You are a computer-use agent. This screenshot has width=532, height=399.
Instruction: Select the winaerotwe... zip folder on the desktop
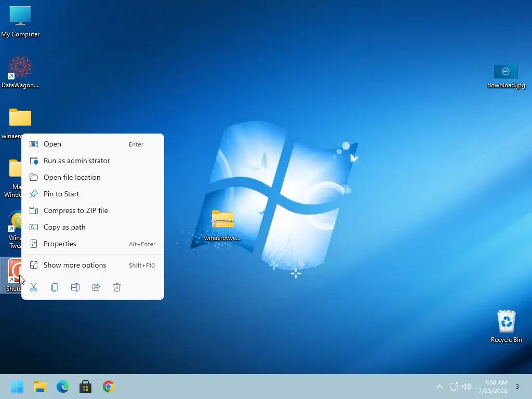222,225
